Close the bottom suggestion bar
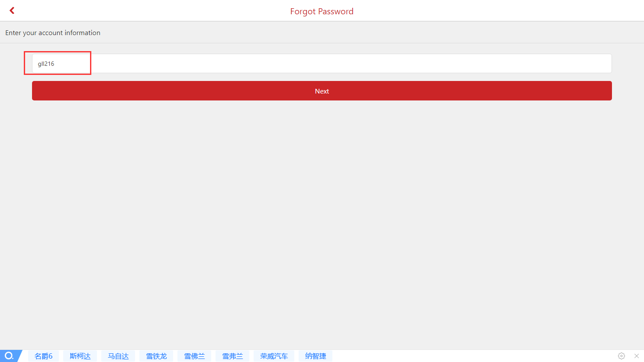644x362 pixels. click(x=636, y=356)
